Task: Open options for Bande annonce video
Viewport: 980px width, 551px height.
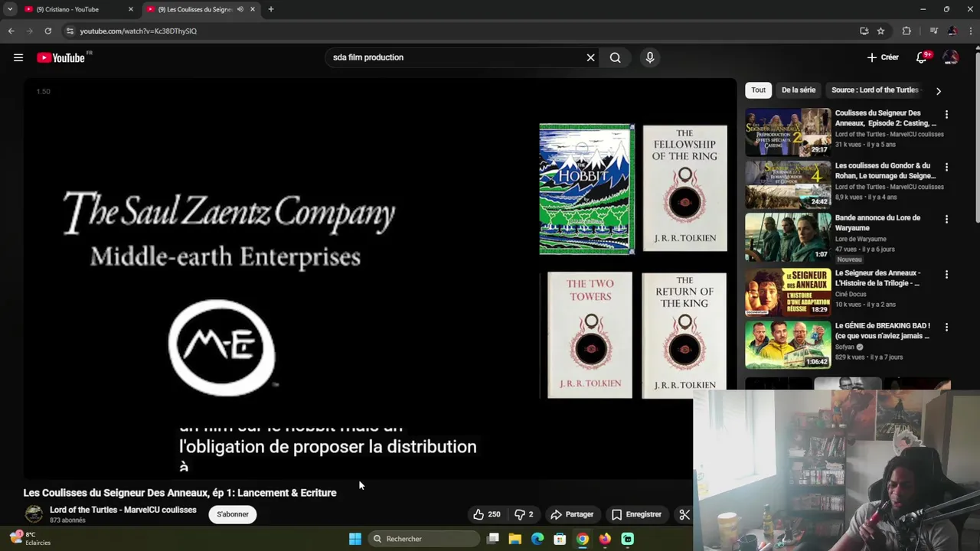Action: click(x=946, y=219)
